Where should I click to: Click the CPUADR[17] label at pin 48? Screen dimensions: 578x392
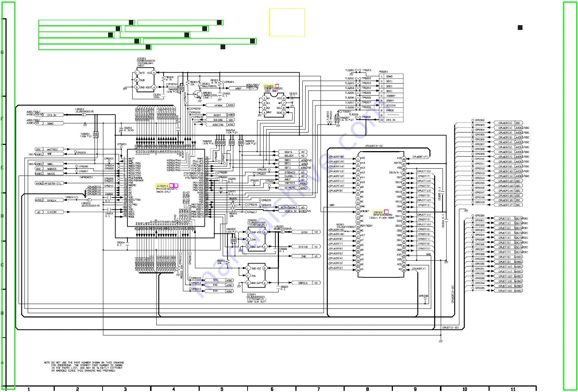pos(420,157)
